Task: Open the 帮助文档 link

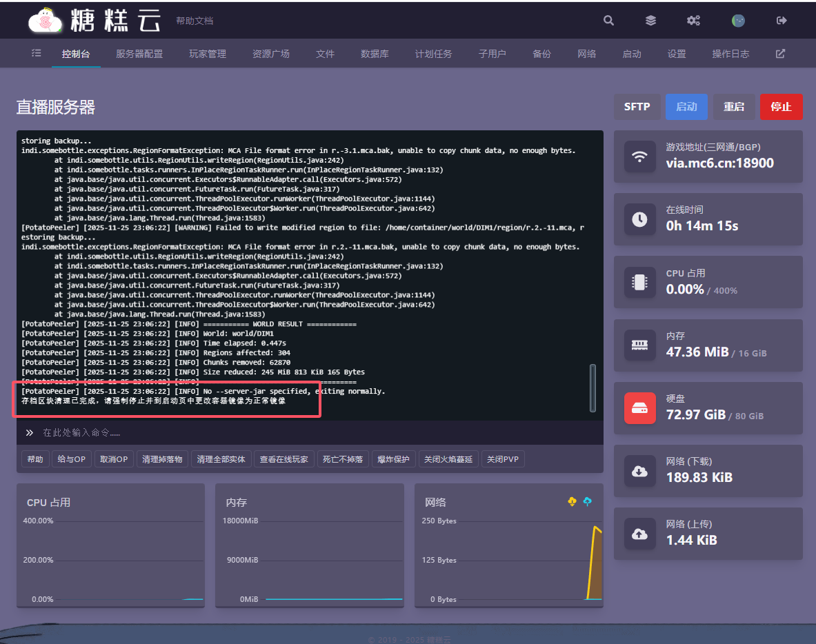Action: point(195,21)
